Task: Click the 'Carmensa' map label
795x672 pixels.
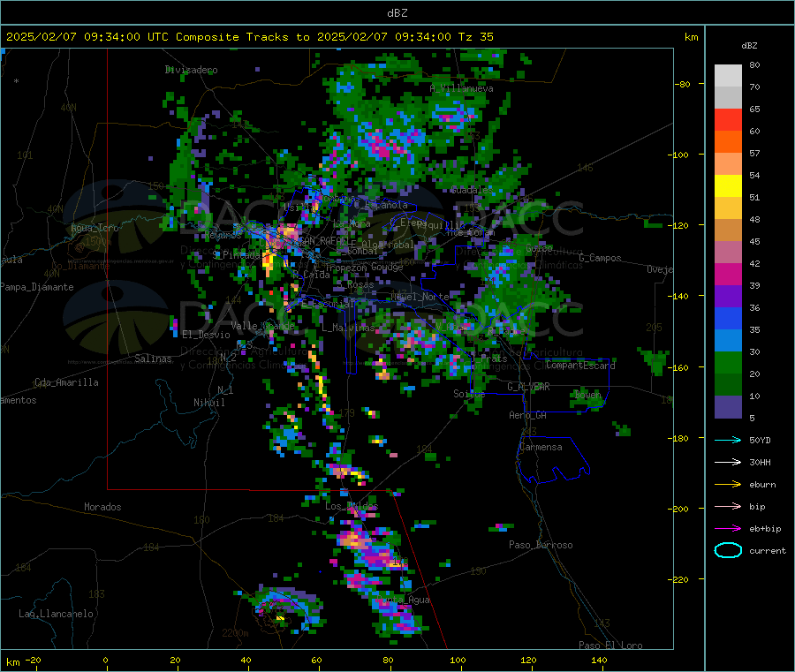Action: point(541,447)
